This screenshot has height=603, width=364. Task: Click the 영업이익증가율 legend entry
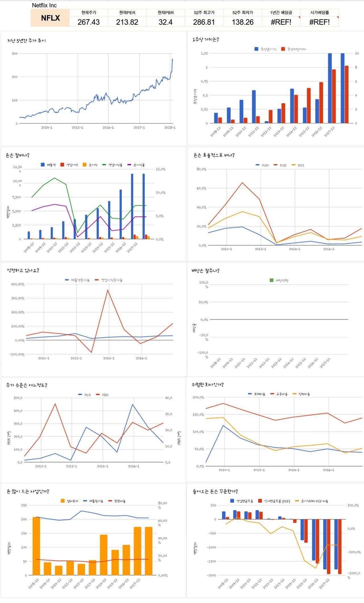(109, 280)
